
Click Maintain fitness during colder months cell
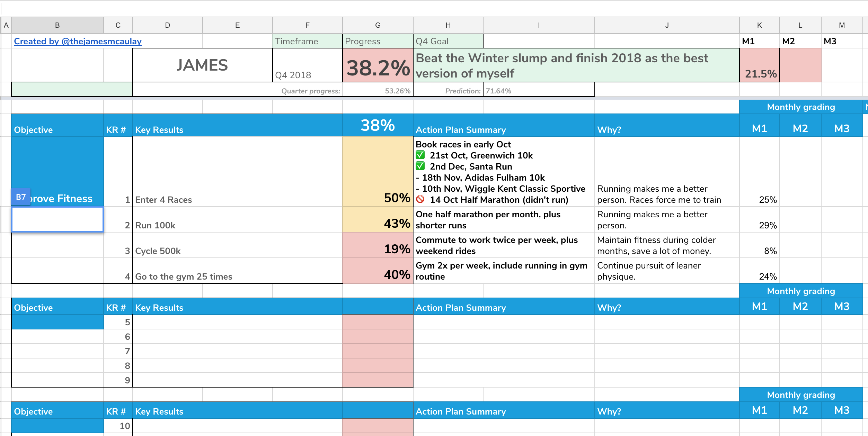[x=667, y=245]
